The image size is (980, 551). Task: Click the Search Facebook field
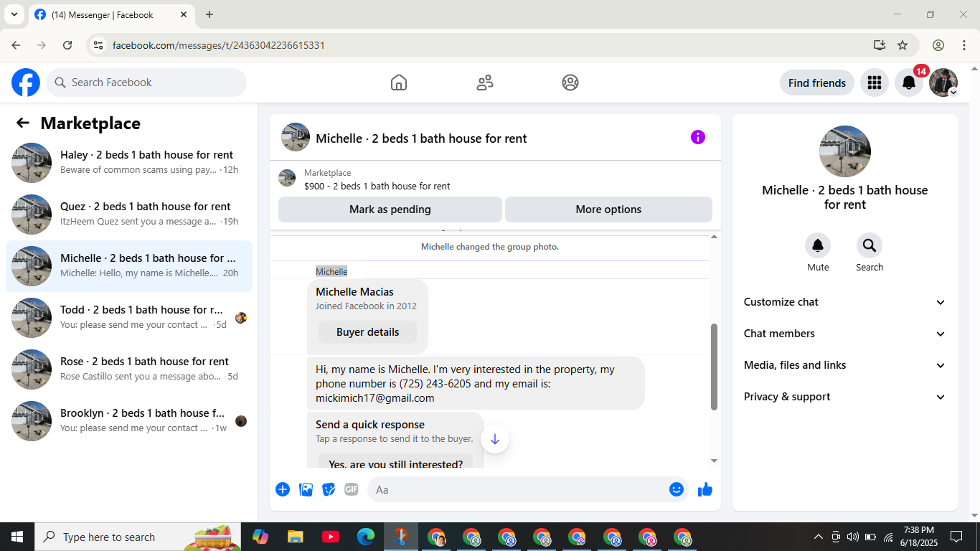pos(146,83)
